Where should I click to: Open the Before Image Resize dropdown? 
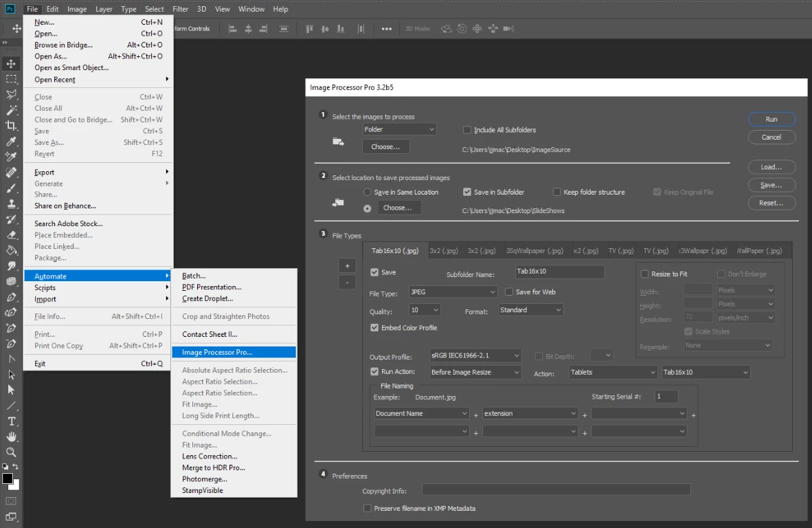point(475,372)
